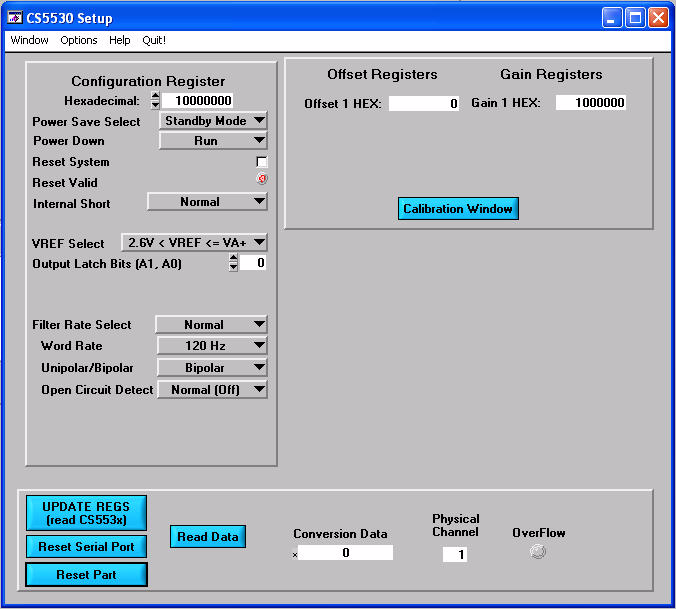Click the Reset Serial Port button
676x609 pixels.
86,547
